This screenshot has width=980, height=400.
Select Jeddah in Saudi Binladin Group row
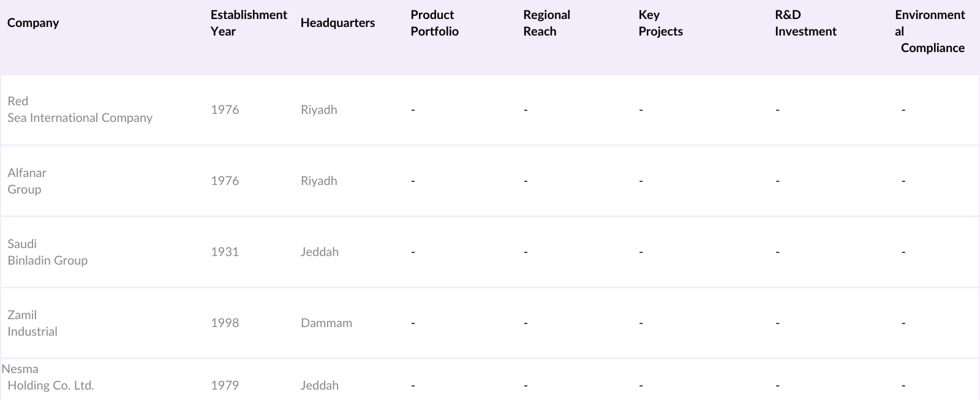[x=319, y=252]
